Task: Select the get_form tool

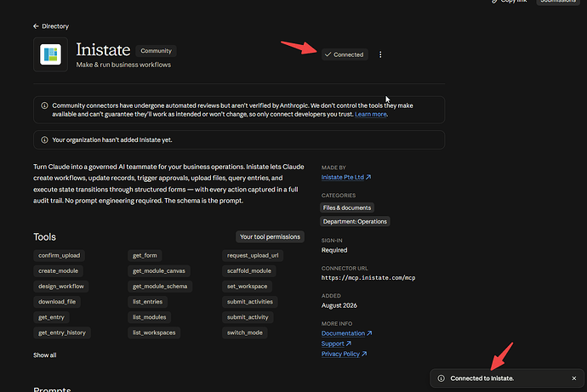Action: click(145, 255)
